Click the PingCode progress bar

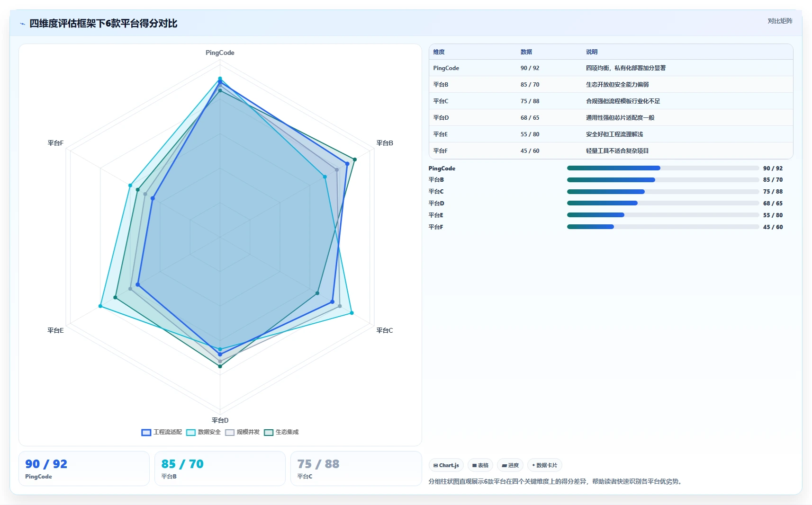coord(663,168)
